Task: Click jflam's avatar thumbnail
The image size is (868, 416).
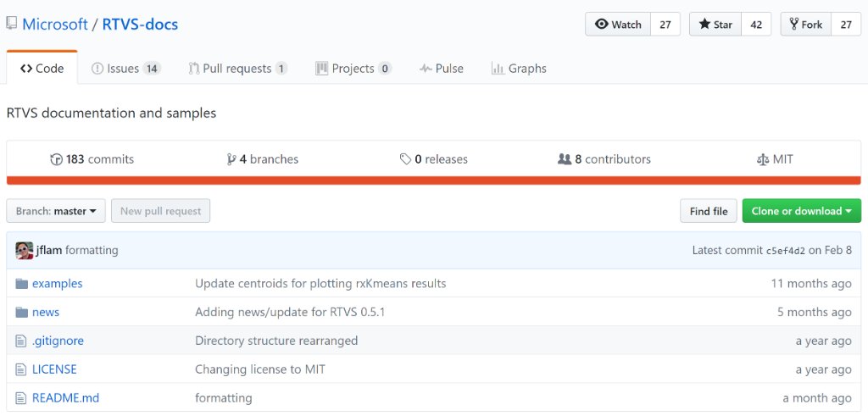Action: (25, 251)
